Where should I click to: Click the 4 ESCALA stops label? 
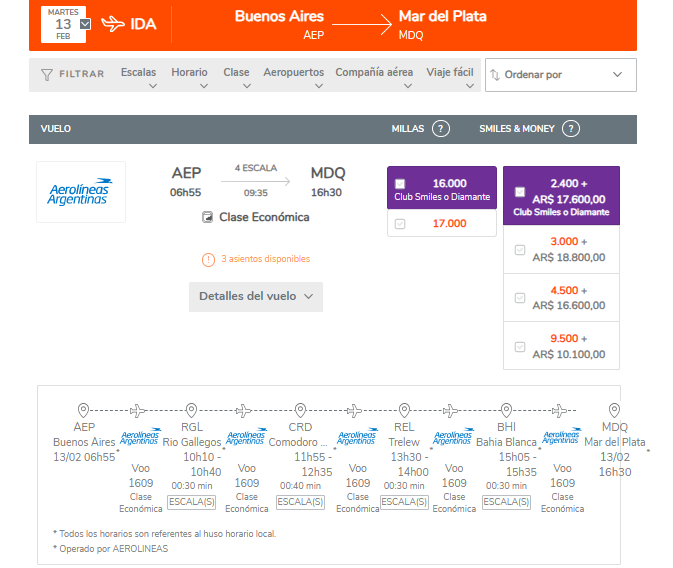pyautogui.click(x=256, y=168)
